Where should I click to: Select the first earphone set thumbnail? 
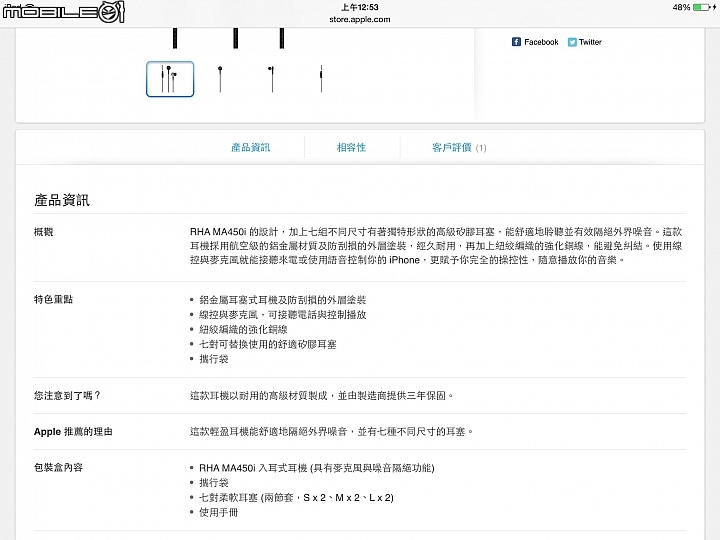[170, 79]
